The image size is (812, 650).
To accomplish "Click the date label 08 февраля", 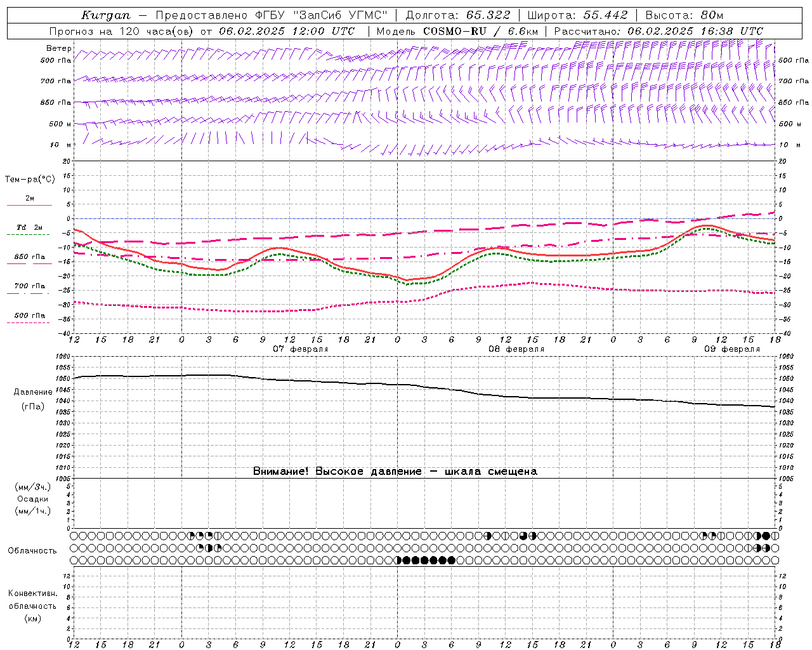I will 516,349.
